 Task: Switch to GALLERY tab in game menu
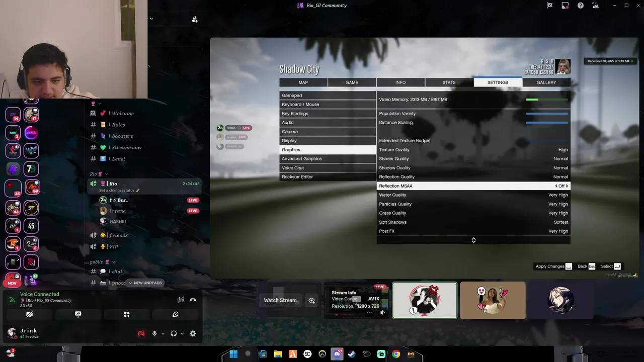click(x=546, y=82)
